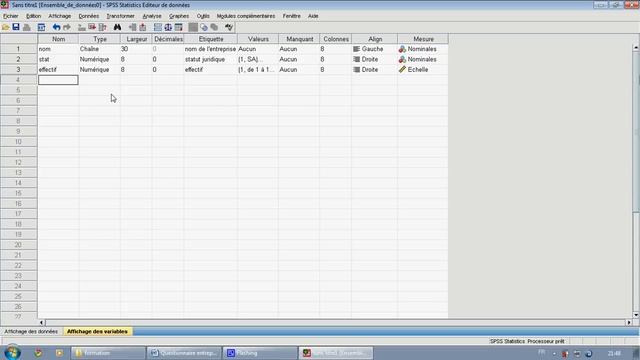Click the Variables info toolbar icon
Viewport: 640px width, 360px height.
tap(102, 27)
